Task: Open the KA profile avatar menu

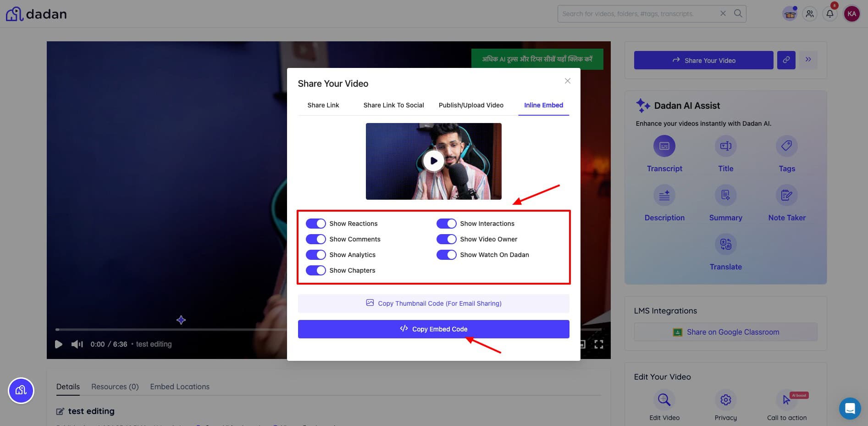Action: pyautogui.click(x=851, y=14)
